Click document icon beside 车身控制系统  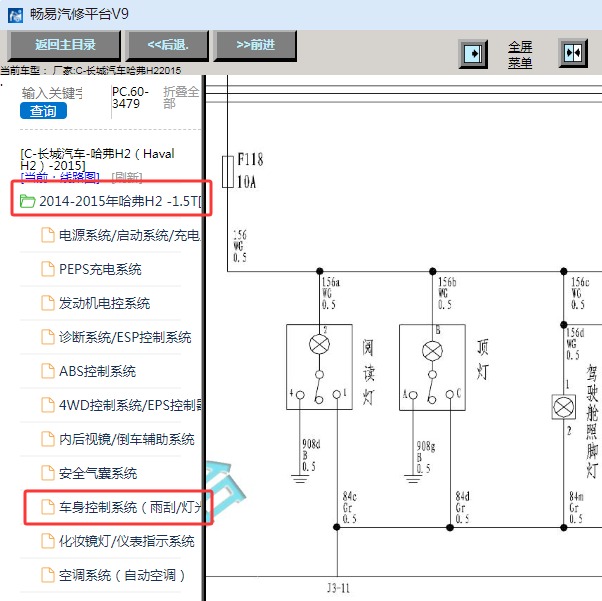pyautogui.click(x=48, y=507)
